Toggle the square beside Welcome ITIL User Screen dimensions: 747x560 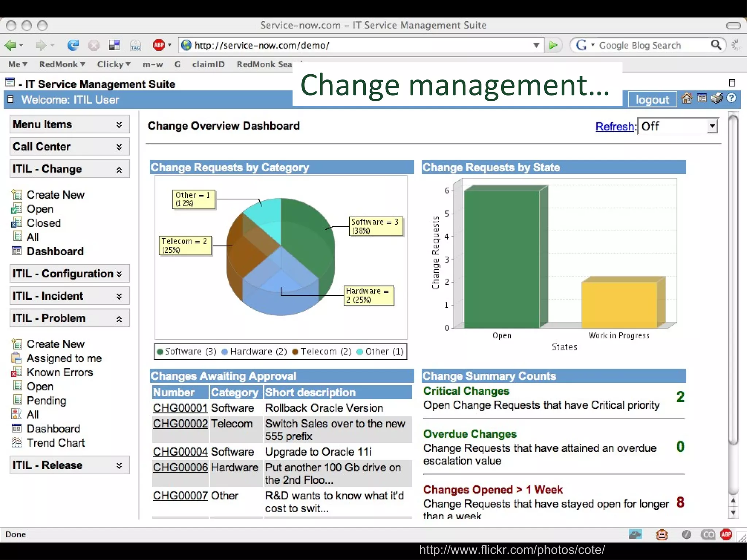coord(11,100)
